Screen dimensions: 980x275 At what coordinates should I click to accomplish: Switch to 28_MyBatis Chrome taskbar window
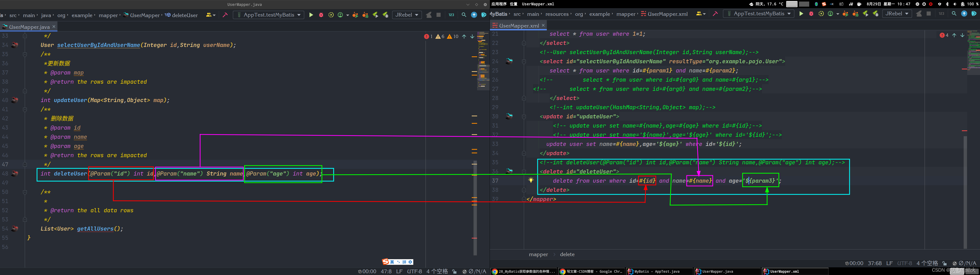524,271
